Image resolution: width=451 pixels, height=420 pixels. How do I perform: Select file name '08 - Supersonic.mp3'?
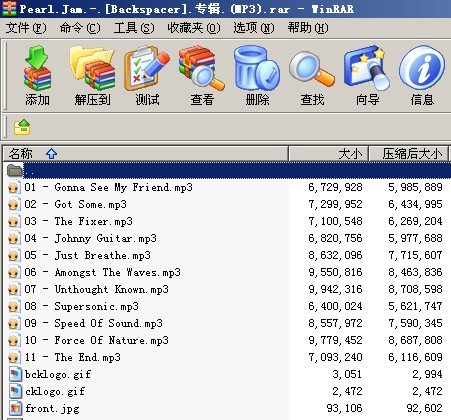[x=81, y=306]
